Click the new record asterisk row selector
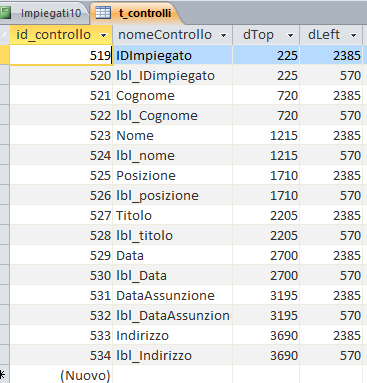 5,375
